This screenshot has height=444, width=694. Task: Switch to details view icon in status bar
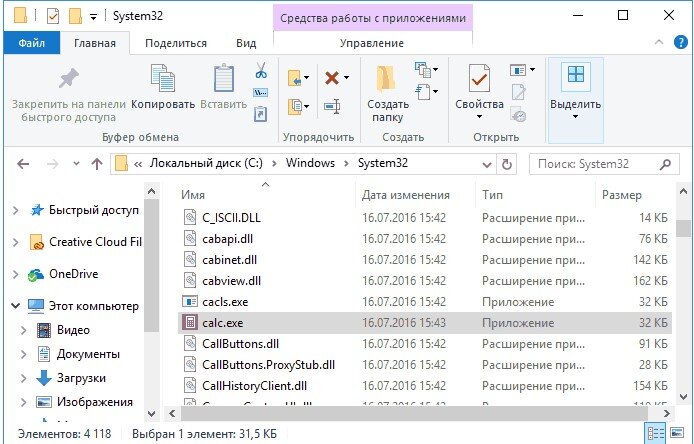656,433
